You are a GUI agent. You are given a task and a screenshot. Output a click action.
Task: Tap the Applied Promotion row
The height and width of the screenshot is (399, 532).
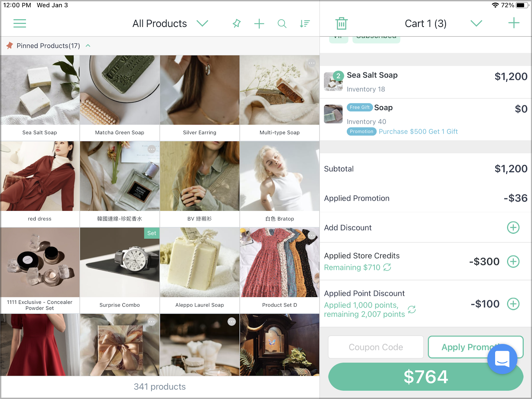[x=426, y=198]
